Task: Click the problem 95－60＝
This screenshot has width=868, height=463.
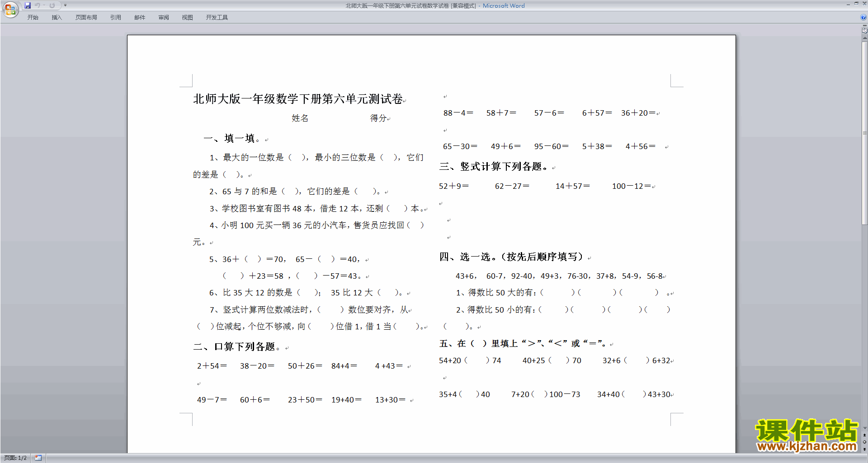Action: coord(552,146)
